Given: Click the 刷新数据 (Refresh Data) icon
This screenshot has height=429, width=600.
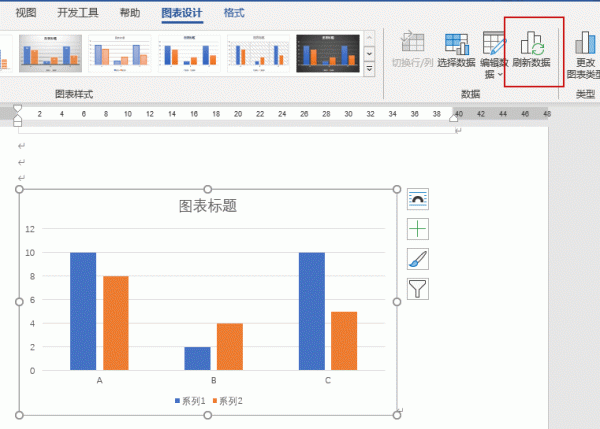Looking at the screenshot, I should 531,46.
